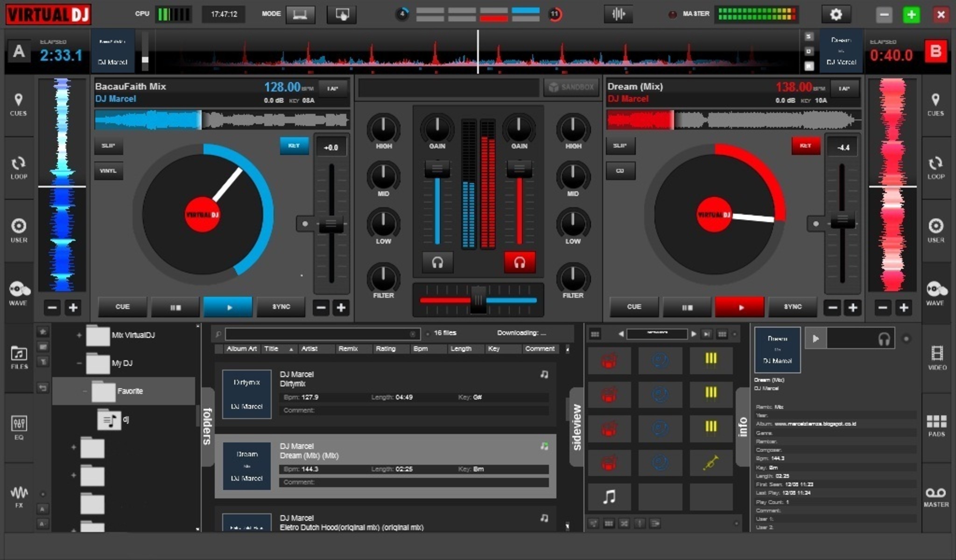Click deck B SYNC button
The image size is (956, 560).
[793, 307]
